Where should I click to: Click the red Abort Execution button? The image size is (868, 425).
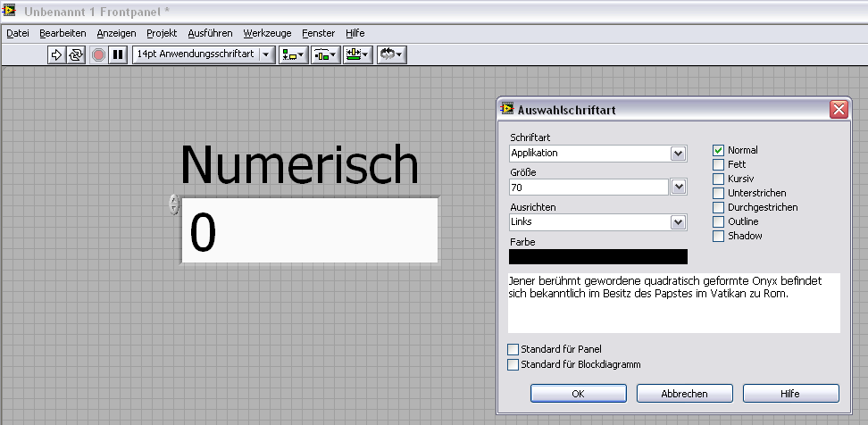[x=98, y=54]
